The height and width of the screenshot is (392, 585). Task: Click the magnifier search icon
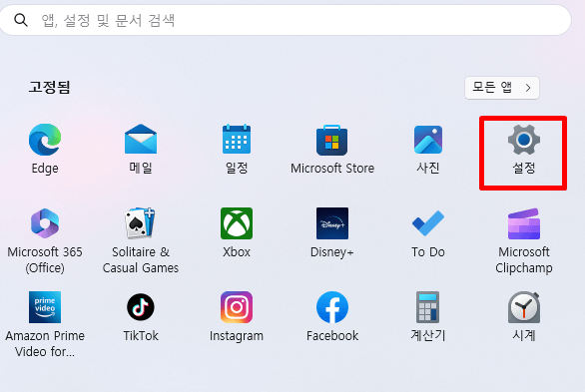pyautogui.click(x=21, y=20)
